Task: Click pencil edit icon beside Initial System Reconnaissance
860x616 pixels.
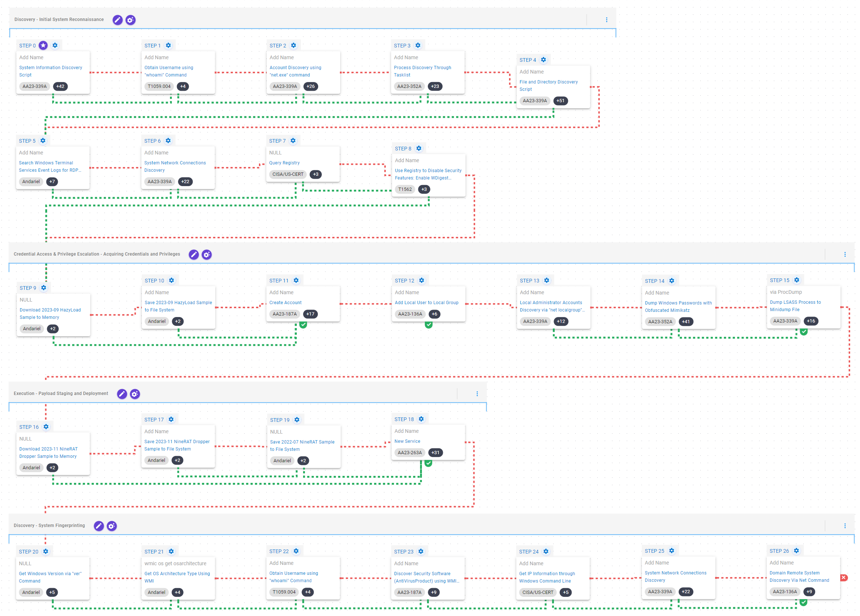Action: point(118,20)
